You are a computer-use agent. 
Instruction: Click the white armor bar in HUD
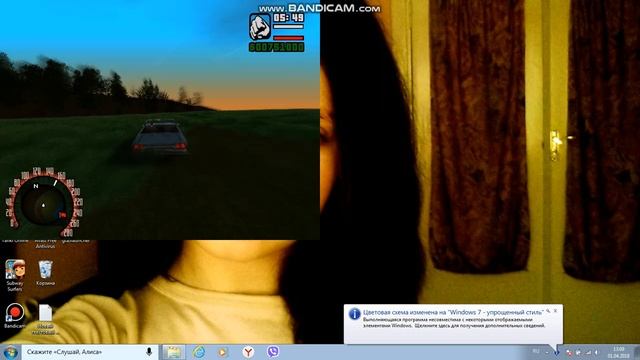(x=288, y=27)
